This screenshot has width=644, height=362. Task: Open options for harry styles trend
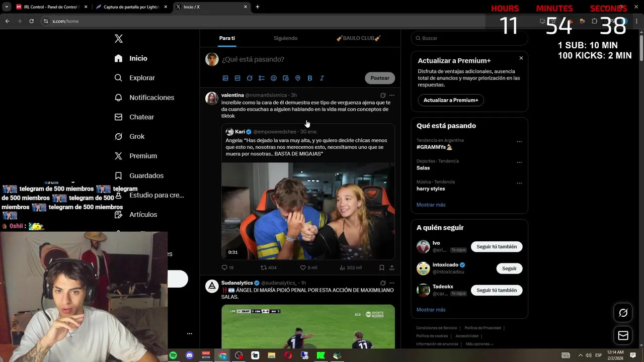pyautogui.click(x=519, y=183)
